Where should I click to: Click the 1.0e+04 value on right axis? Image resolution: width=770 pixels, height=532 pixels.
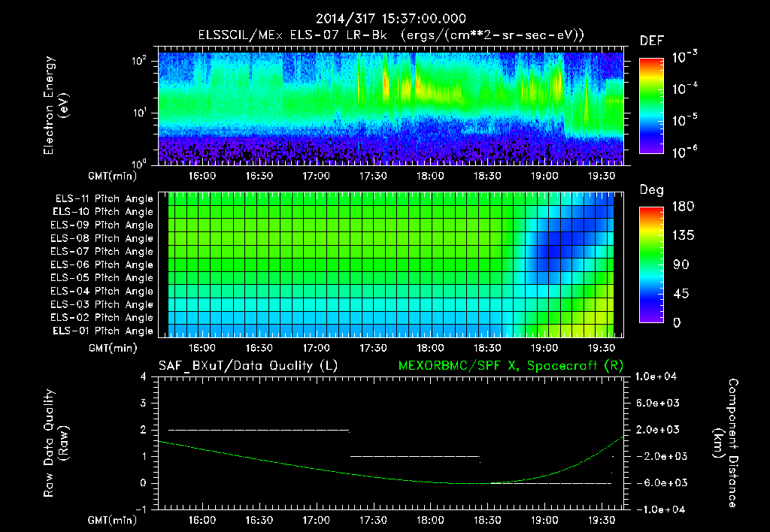(x=656, y=376)
